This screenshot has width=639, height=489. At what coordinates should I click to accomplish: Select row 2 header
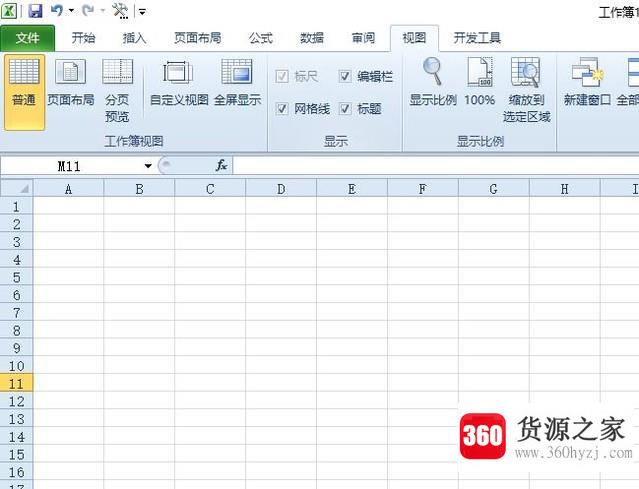coord(16,224)
